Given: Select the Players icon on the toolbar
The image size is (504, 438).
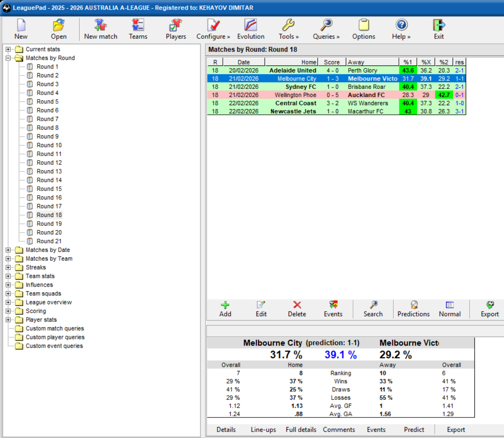Looking at the screenshot, I should point(175,25).
